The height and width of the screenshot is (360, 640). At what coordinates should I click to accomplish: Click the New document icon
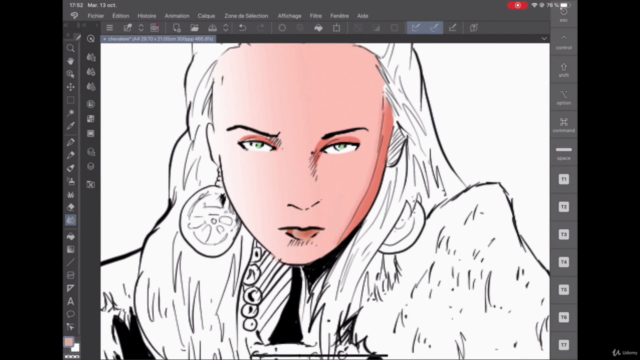[x=176, y=28]
